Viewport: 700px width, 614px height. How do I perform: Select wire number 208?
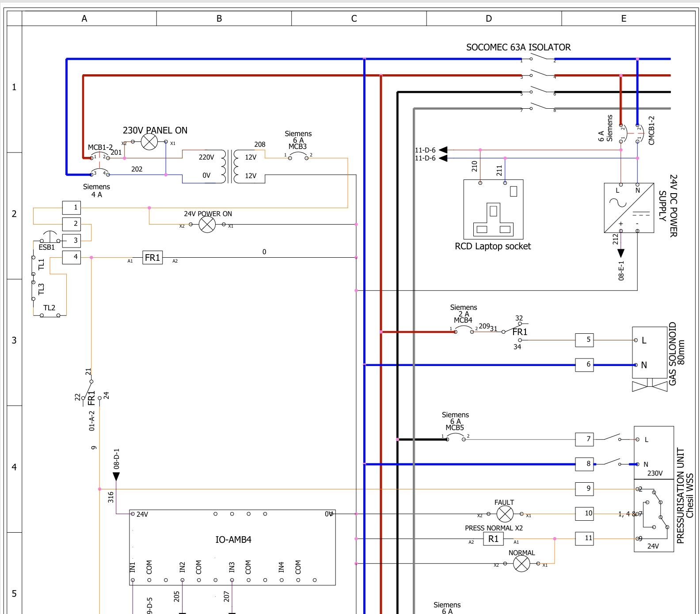(260, 144)
